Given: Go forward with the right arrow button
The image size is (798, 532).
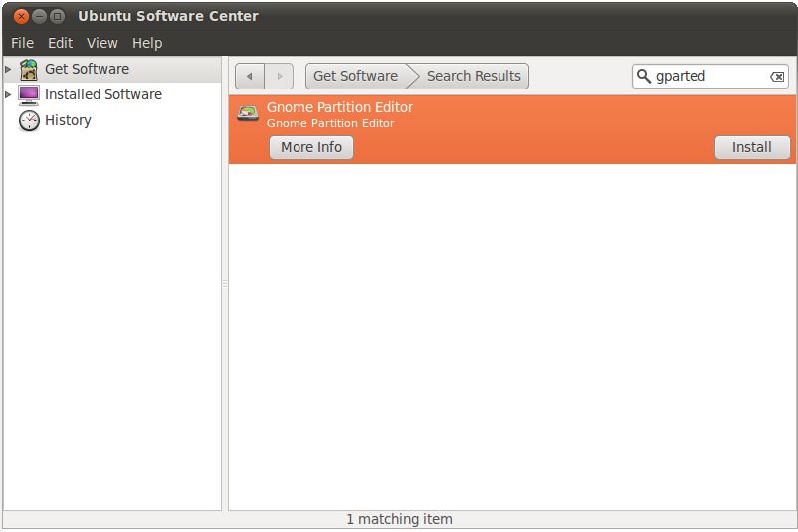Looking at the screenshot, I should pos(279,77).
